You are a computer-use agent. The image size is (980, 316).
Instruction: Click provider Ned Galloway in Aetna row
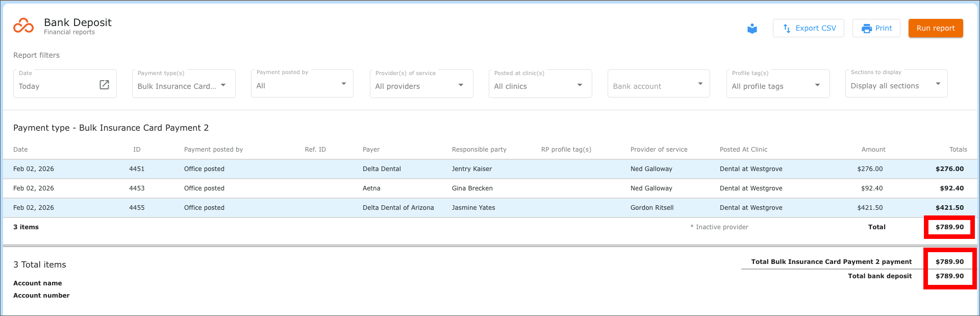point(651,188)
